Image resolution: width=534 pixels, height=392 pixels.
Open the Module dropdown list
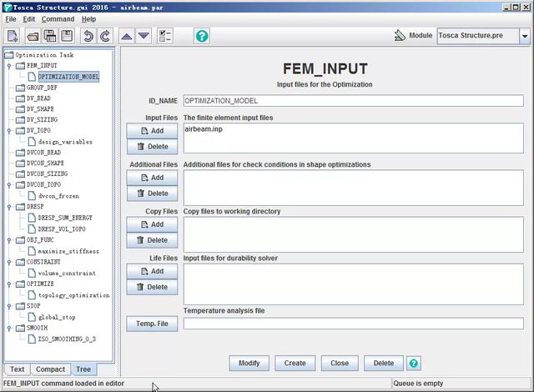[524, 36]
